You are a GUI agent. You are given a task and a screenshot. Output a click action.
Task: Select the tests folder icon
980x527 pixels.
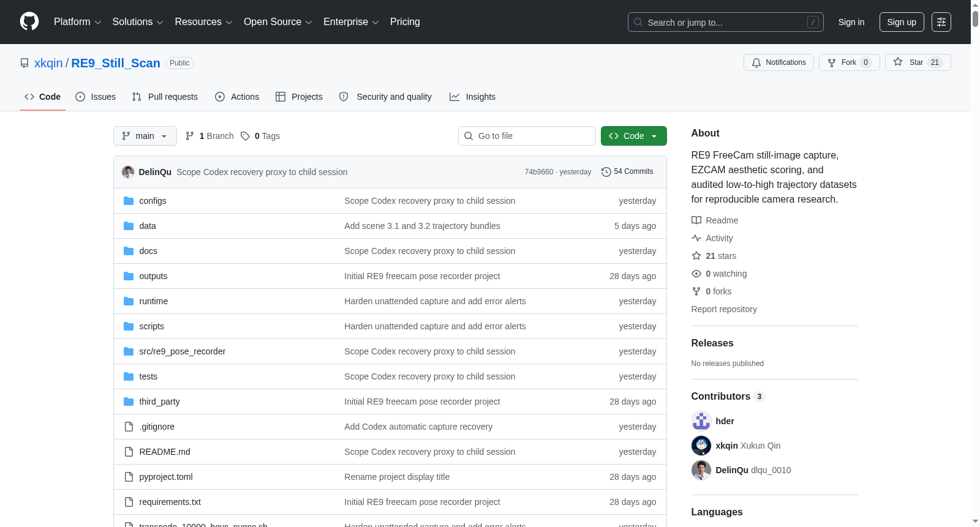click(129, 376)
